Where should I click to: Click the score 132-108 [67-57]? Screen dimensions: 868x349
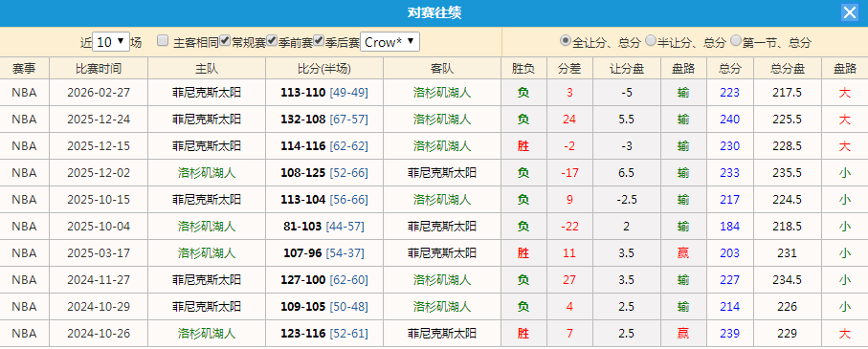324,119
